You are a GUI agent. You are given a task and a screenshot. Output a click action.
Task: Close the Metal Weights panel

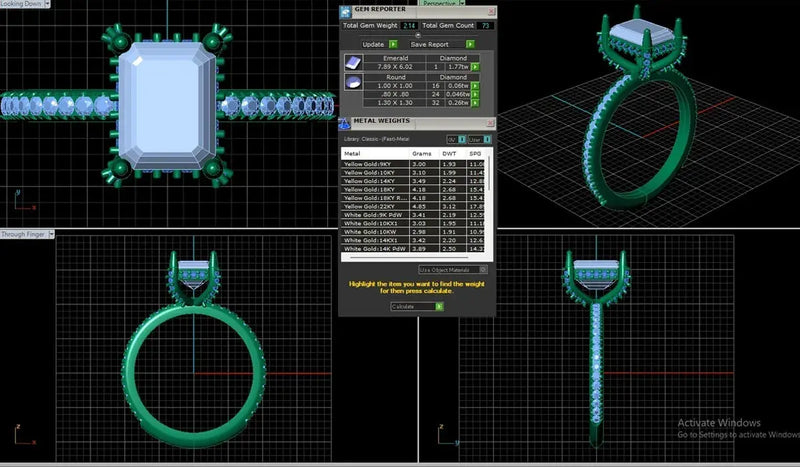[x=490, y=123]
